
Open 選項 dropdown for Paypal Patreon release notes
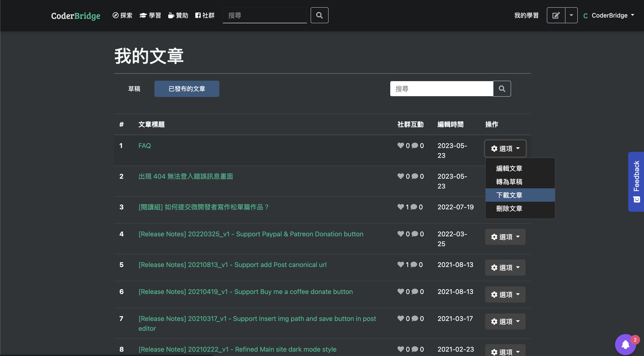(x=505, y=237)
